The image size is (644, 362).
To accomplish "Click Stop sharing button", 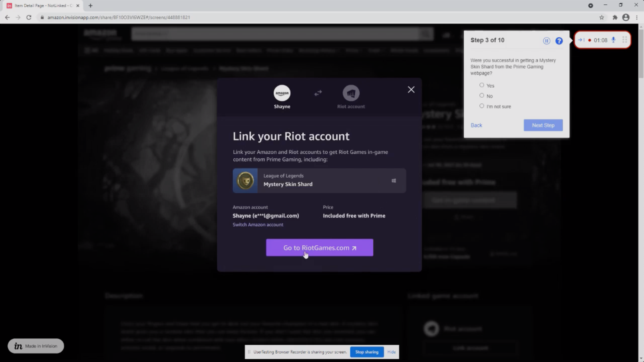I will [367, 352].
